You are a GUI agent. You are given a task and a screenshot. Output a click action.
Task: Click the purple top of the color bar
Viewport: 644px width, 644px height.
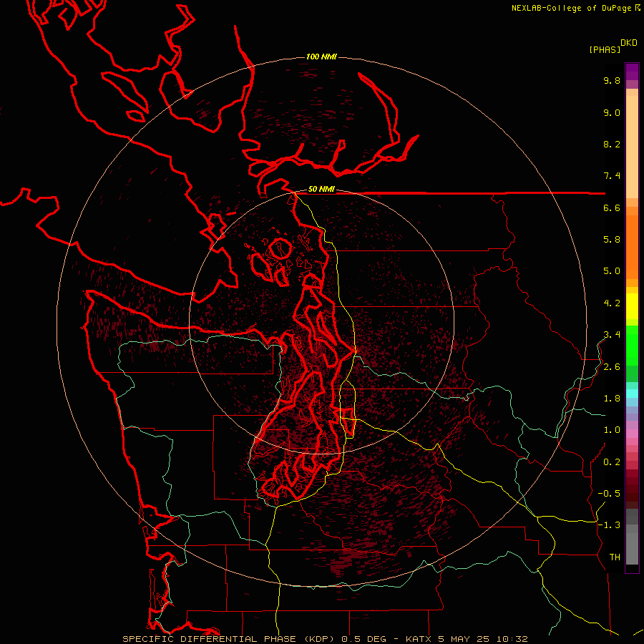tap(632, 72)
